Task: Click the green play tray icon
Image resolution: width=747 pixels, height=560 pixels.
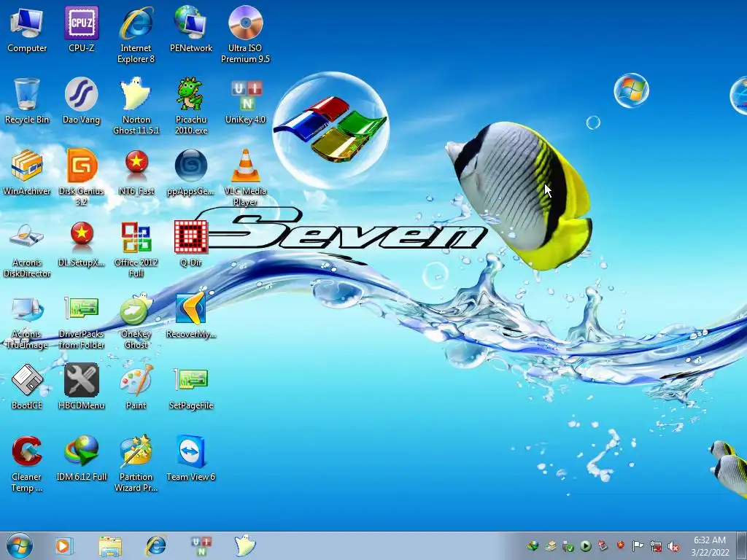Action: point(586,545)
